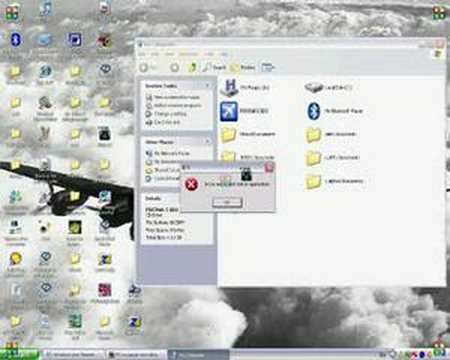The image size is (450, 360).
Task: Open the Tools menu
Action: tap(209, 54)
